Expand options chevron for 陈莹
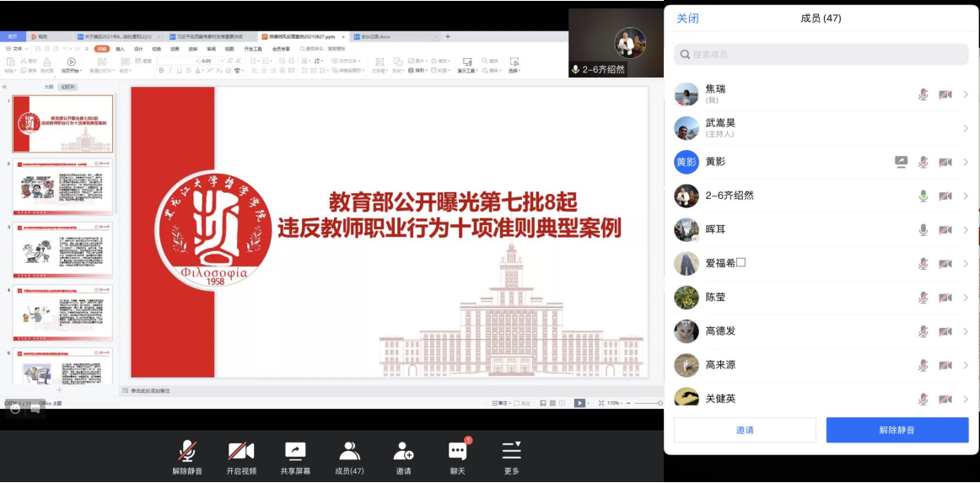Screen dimensions: 980x483 pos(965,297)
